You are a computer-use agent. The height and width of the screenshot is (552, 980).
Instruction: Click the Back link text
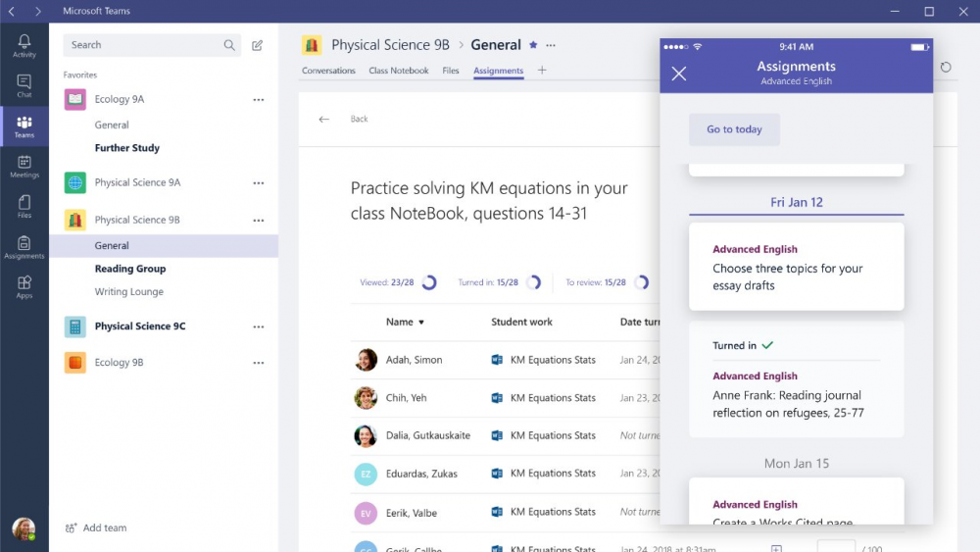coord(359,119)
